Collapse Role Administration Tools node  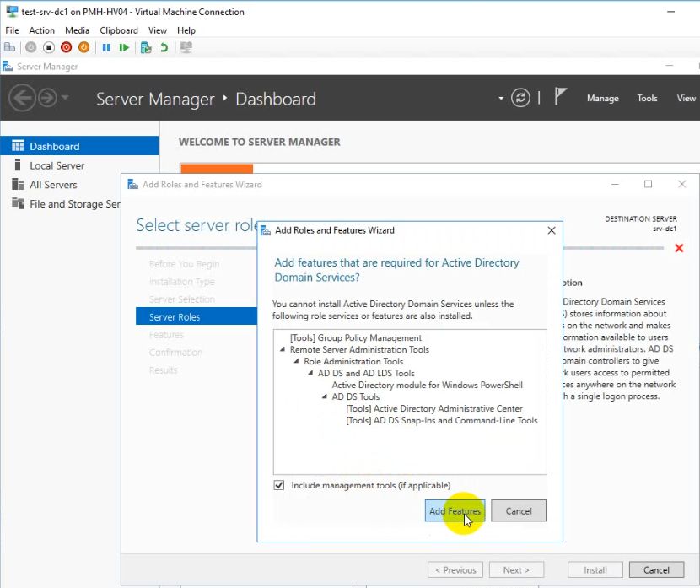(296, 361)
